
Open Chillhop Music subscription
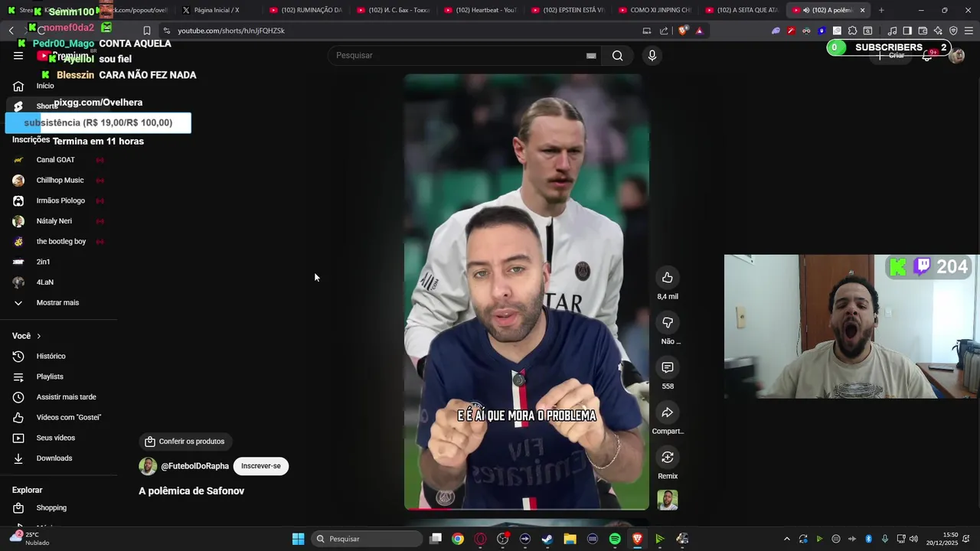coord(60,180)
